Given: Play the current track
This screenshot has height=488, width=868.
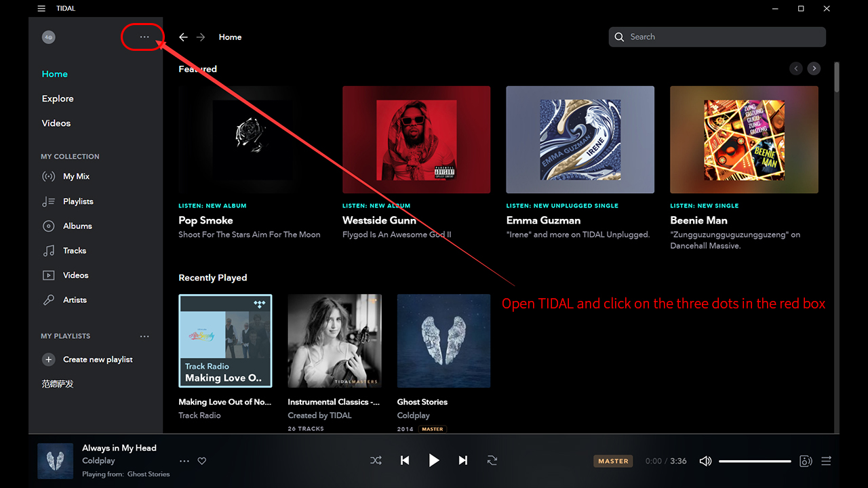Looking at the screenshot, I should (x=434, y=461).
